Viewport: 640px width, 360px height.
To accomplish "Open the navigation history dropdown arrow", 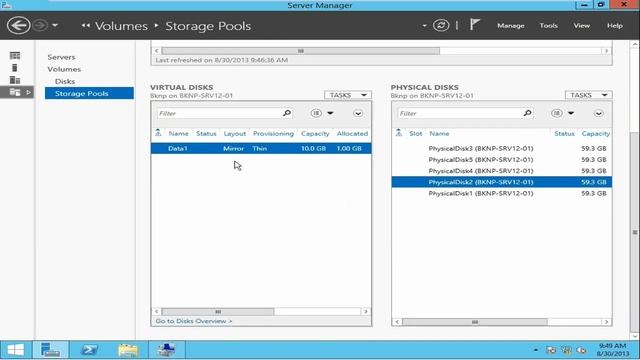I will pyautogui.click(x=55, y=25).
